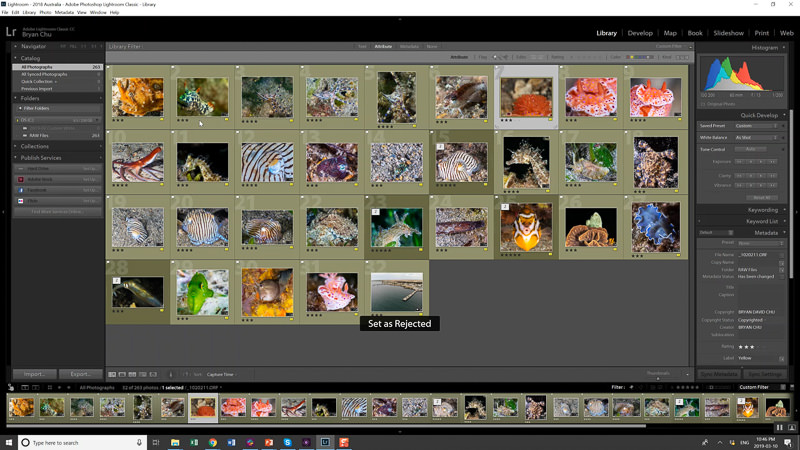Click the Painter spray can tool
Viewport: 800px width, 450px height.
[x=171, y=374]
